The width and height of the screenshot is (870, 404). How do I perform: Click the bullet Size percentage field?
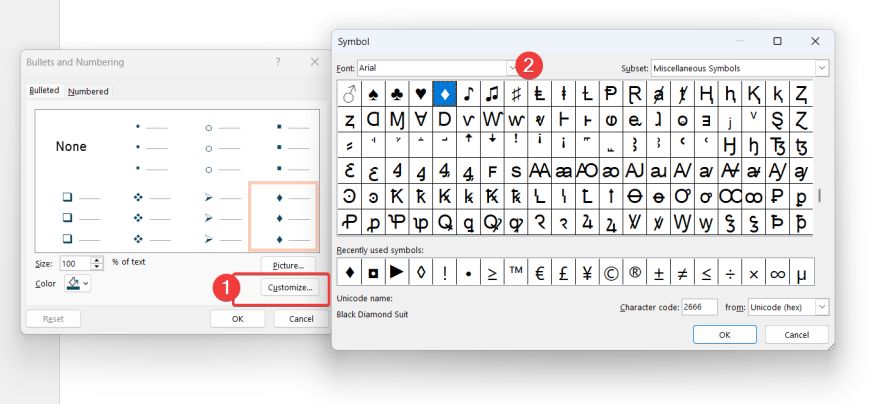(75, 263)
